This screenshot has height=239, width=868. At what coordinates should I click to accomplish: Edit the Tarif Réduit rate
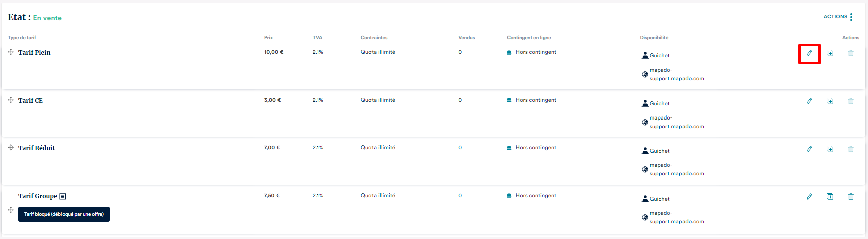click(x=809, y=149)
